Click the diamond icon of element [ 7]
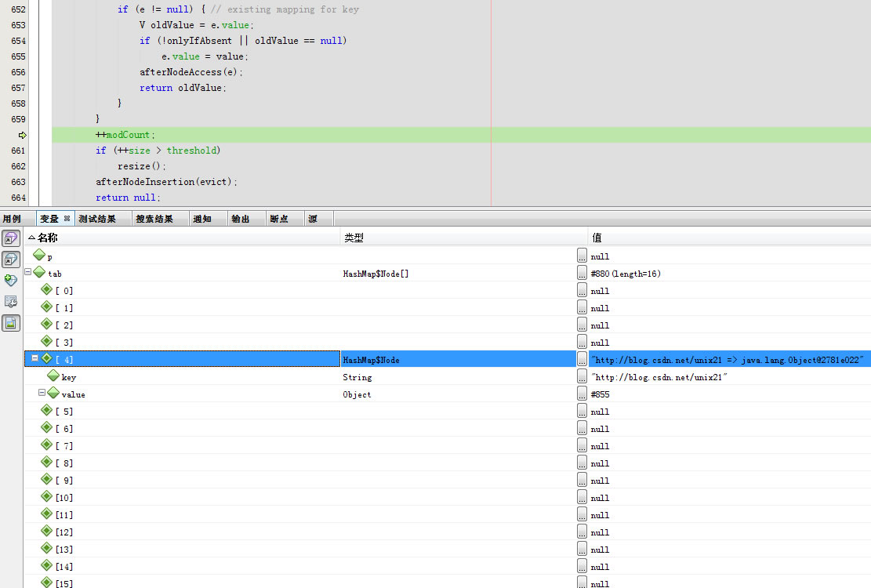 click(x=47, y=445)
